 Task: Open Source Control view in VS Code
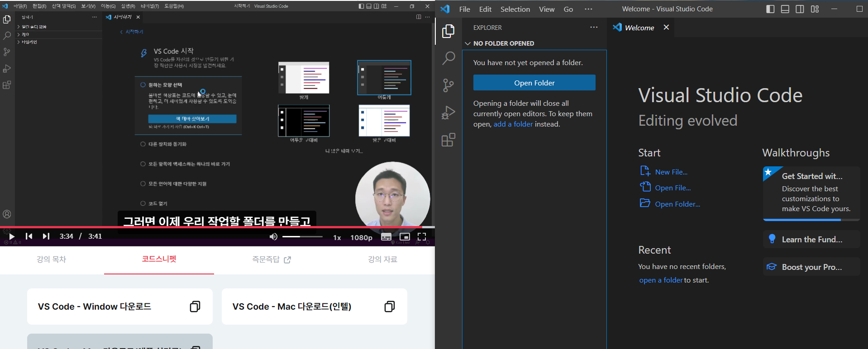(x=448, y=85)
